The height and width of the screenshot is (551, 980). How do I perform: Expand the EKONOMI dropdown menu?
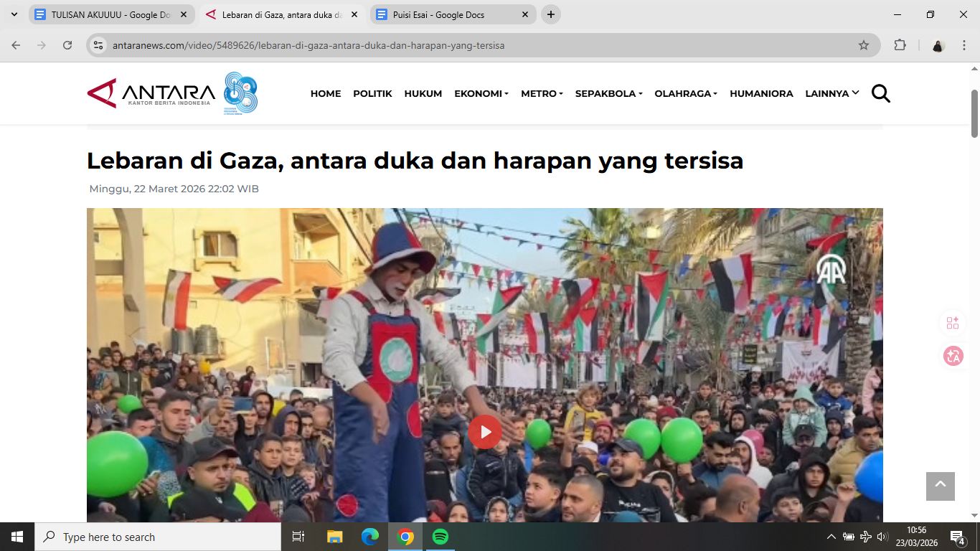(x=481, y=93)
